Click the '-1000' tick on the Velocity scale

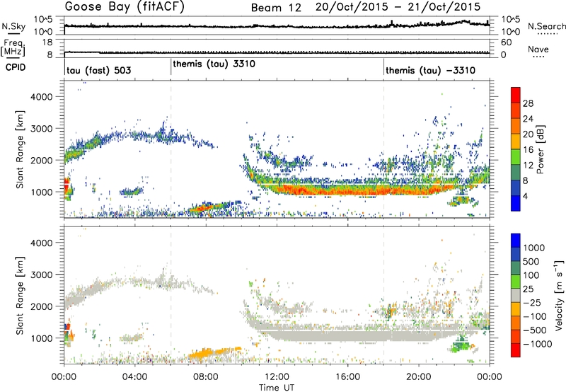coord(538,344)
